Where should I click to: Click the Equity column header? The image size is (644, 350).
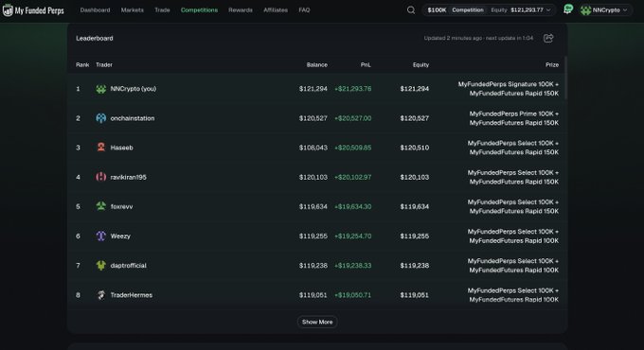[420, 65]
